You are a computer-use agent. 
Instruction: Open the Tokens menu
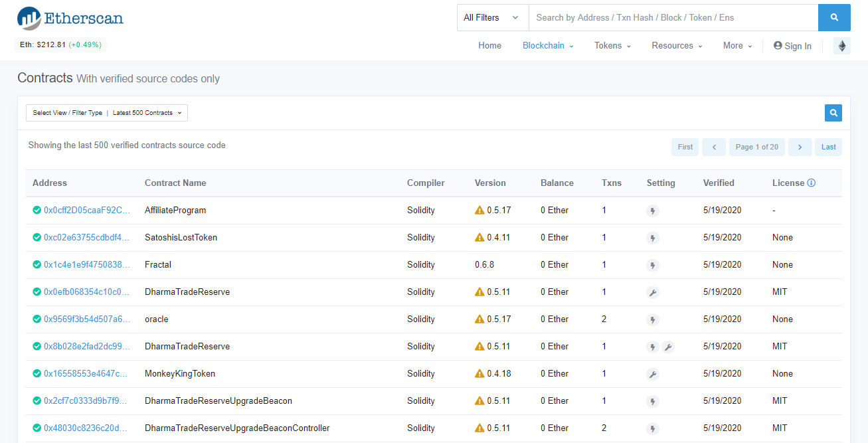(x=612, y=46)
